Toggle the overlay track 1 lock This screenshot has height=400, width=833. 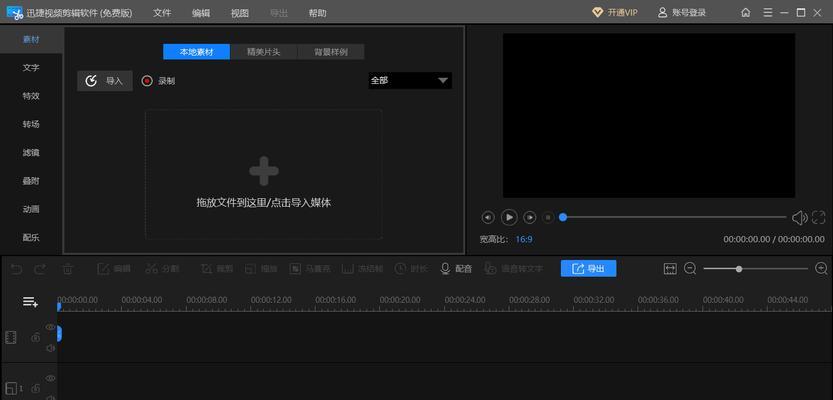pyautogui.click(x=36, y=389)
